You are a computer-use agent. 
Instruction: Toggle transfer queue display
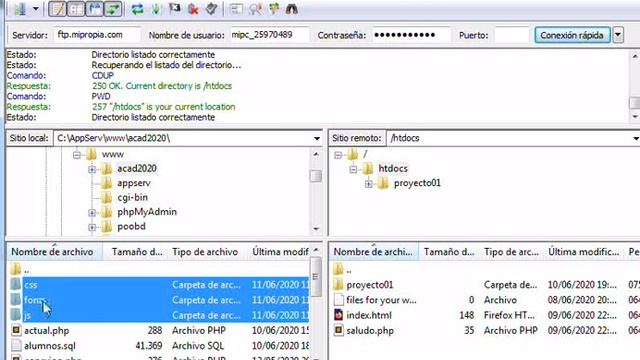(x=113, y=9)
